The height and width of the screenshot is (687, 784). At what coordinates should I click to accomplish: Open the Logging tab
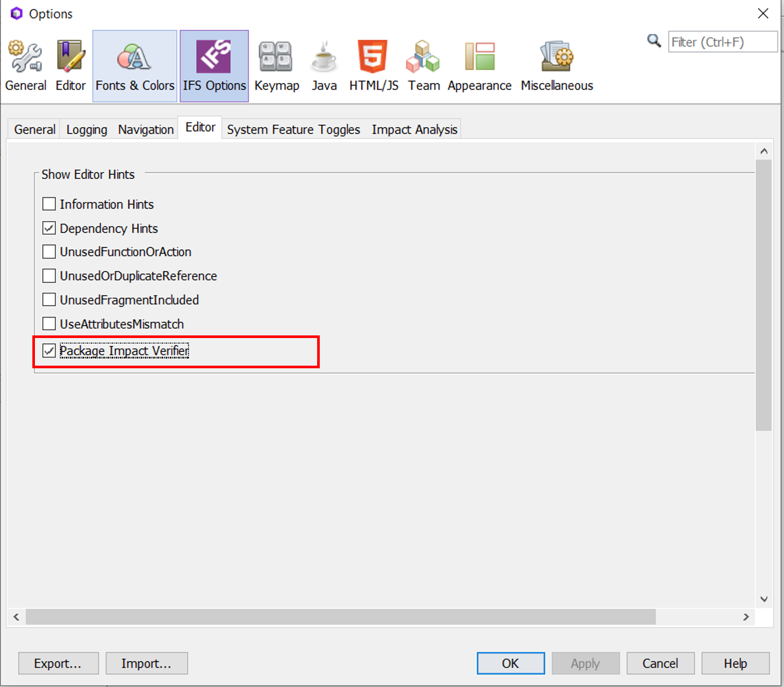(x=86, y=129)
